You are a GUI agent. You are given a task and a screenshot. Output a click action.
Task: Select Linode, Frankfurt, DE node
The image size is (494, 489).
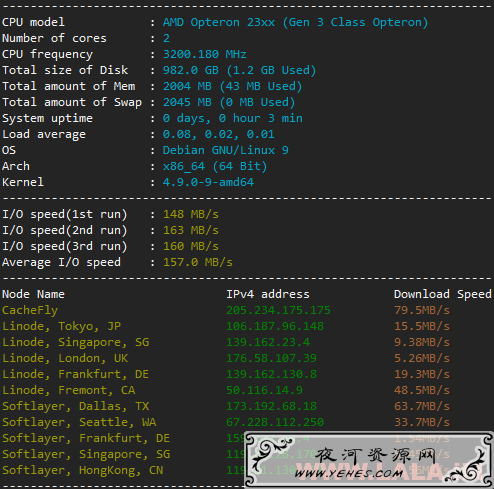[75, 374]
